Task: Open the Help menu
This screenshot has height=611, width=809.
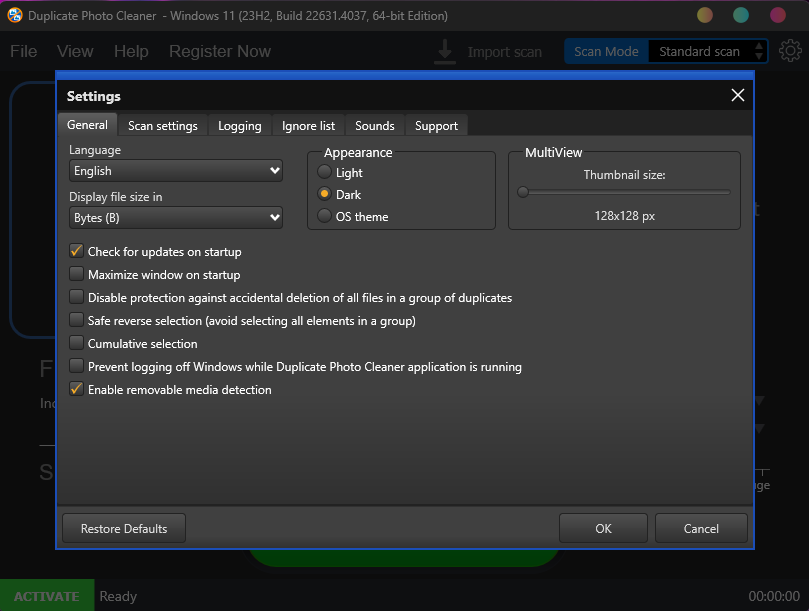Action: click(131, 52)
